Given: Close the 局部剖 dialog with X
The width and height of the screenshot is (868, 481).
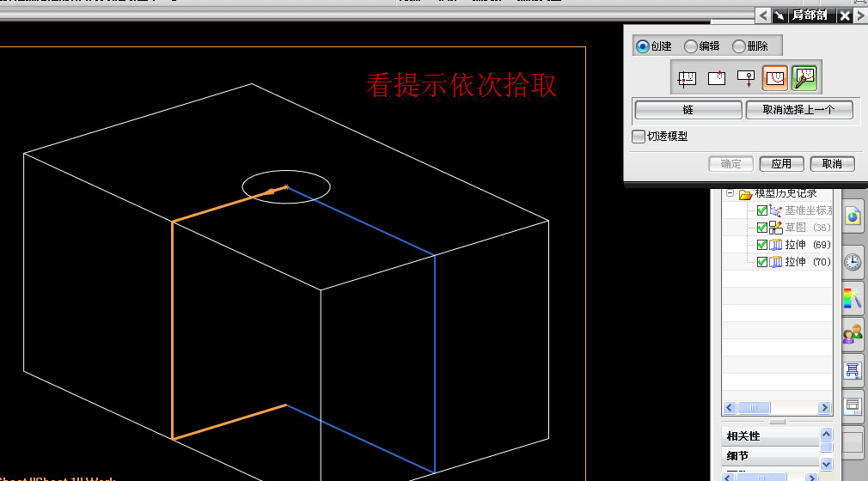Looking at the screenshot, I should coord(845,15).
